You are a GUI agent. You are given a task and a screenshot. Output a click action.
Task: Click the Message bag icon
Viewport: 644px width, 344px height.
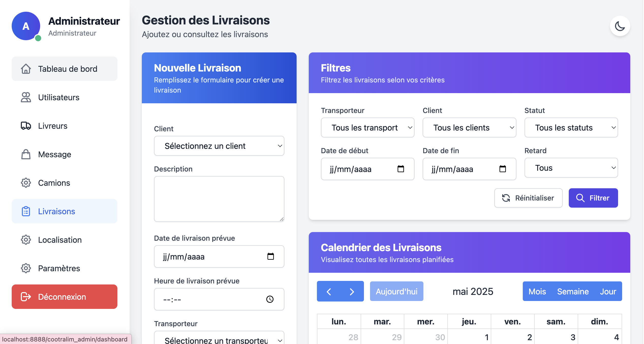click(x=26, y=154)
